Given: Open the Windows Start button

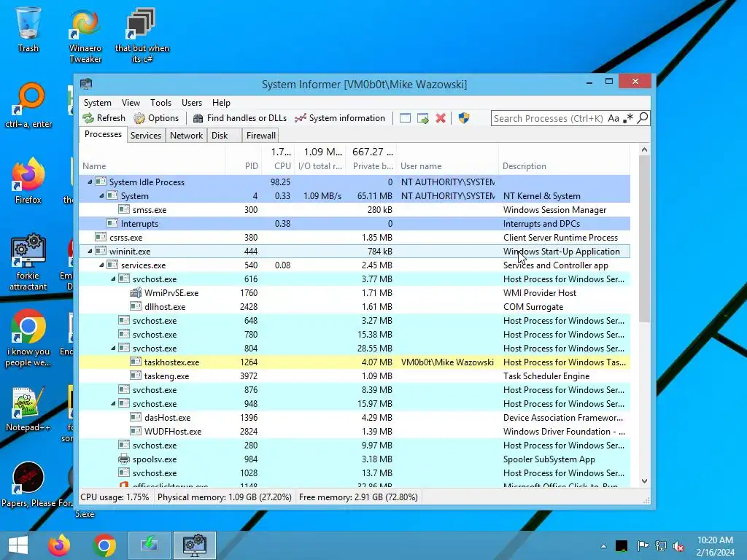Looking at the screenshot, I should click(18, 545).
